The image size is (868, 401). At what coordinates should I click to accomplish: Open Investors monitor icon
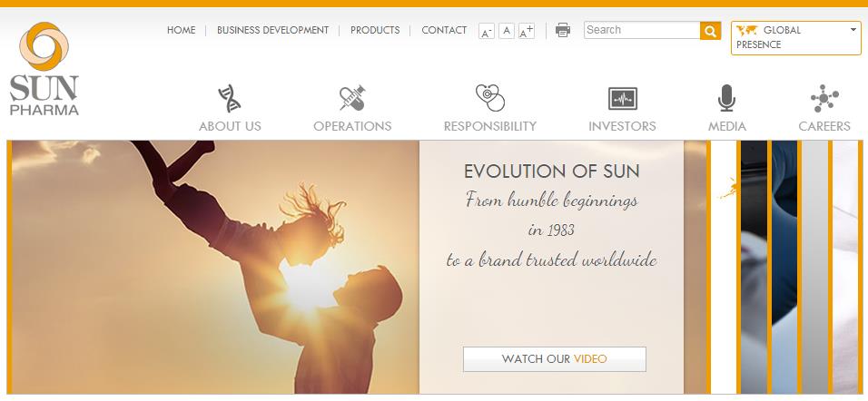622,99
